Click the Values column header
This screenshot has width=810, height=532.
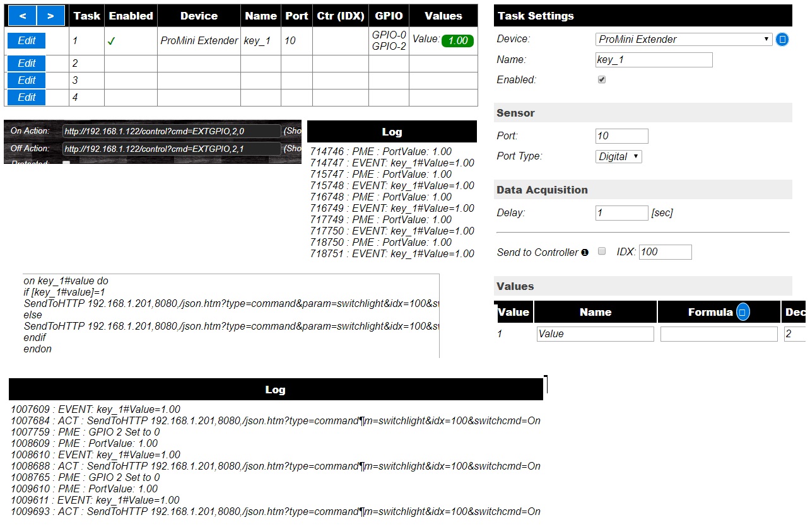pyautogui.click(x=443, y=16)
